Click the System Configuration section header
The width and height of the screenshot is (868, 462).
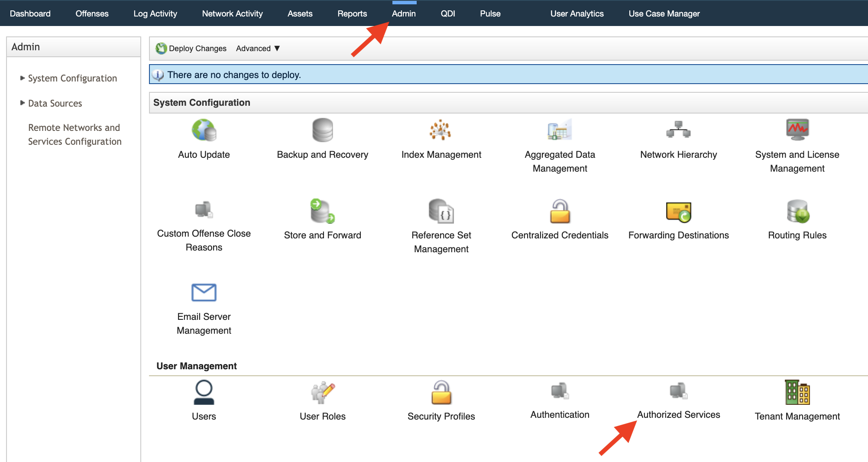coord(202,103)
